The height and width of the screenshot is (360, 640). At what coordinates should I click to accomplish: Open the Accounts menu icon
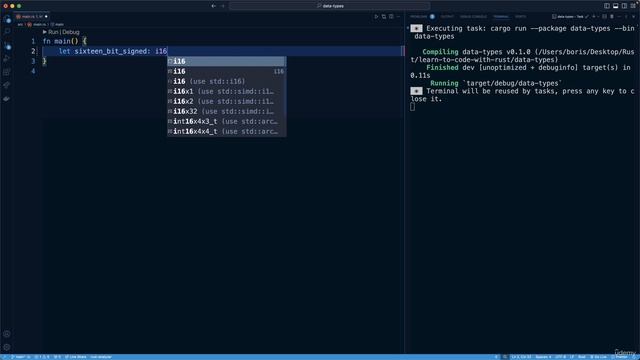tap(7, 334)
